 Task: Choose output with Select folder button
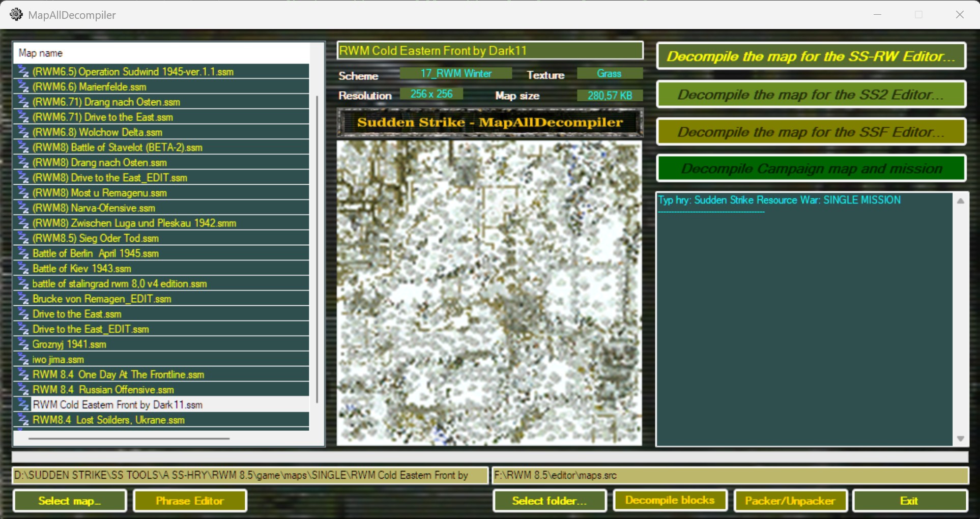550,501
